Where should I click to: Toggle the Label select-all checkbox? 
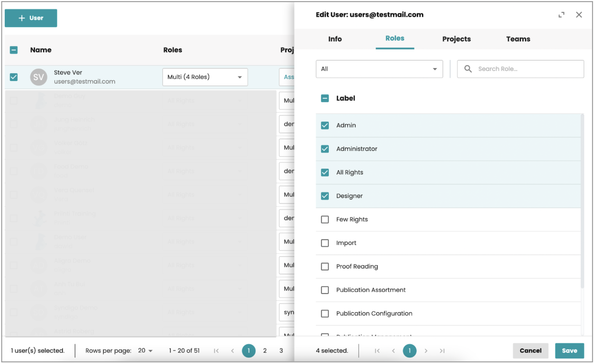click(x=325, y=98)
